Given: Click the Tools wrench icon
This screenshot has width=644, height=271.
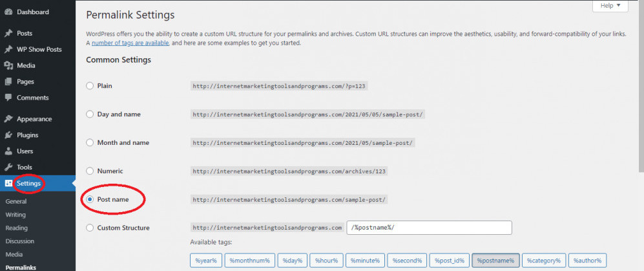Looking at the screenshot, I should [x=8, y=168].
